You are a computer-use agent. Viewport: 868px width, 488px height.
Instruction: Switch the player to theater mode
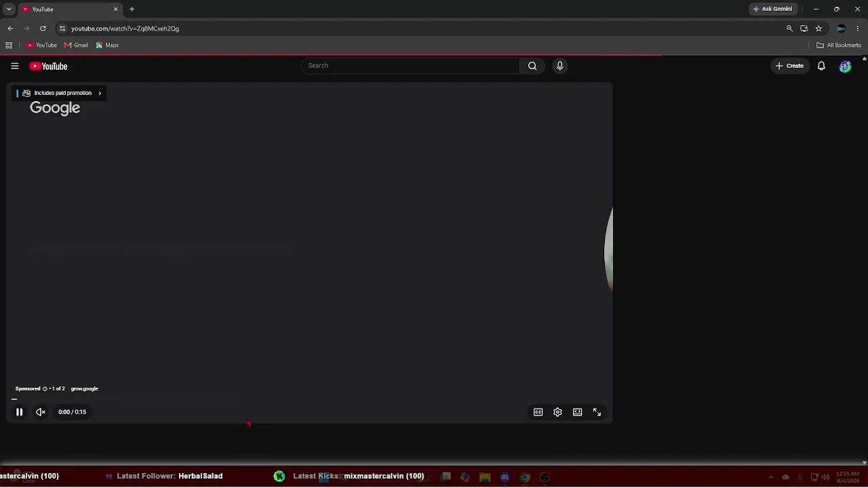coord(577,412)
